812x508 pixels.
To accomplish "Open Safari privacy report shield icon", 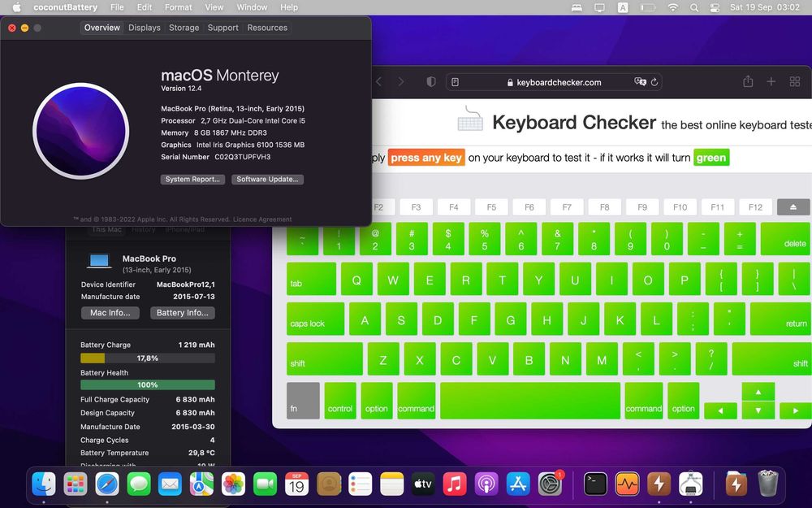I will point(431,82).
